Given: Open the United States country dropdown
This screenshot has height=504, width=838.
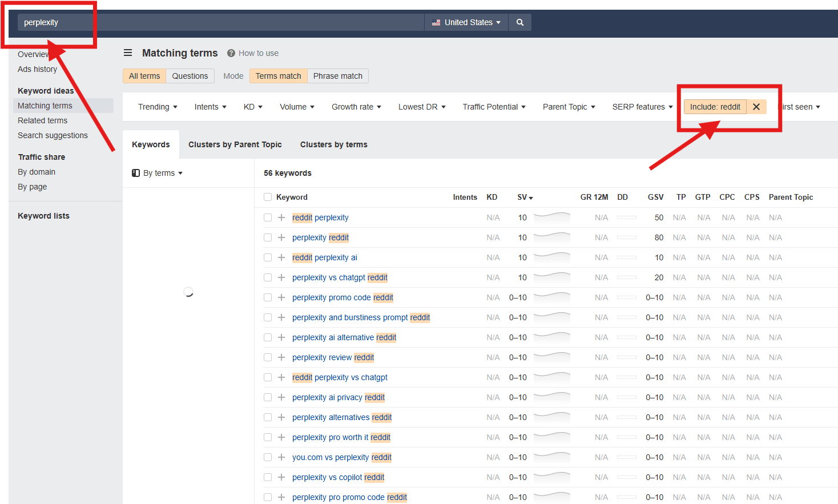Looking at the screenshot, I should pos(466,22).
